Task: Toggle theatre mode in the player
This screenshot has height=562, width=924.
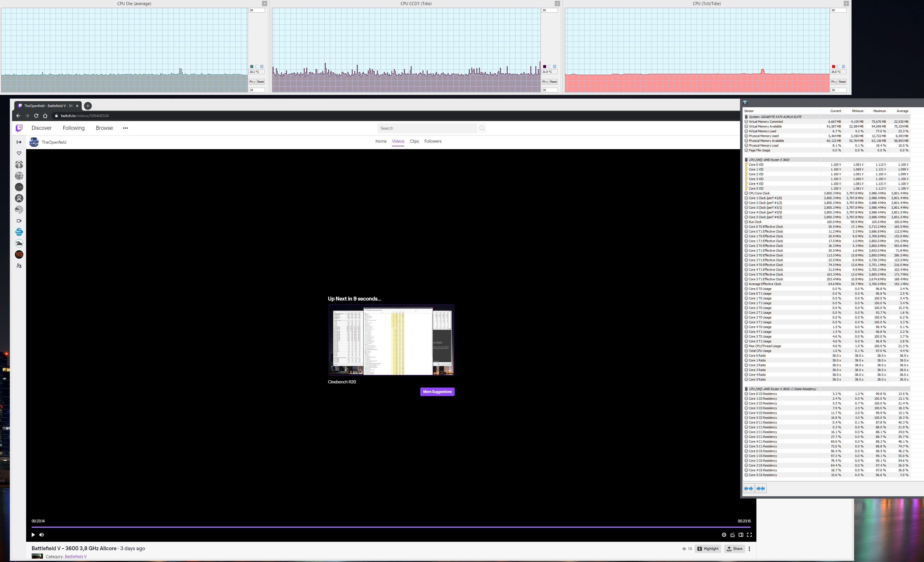Action: [x=741, y=534]
